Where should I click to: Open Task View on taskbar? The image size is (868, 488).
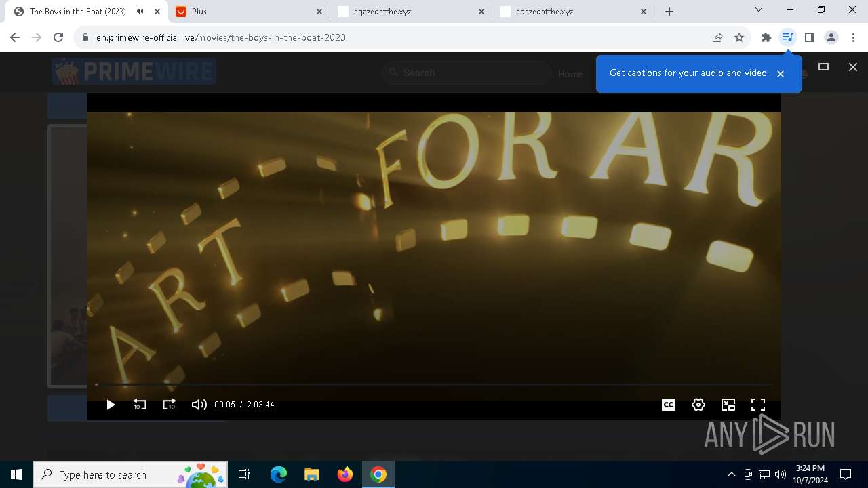(244, 474)
